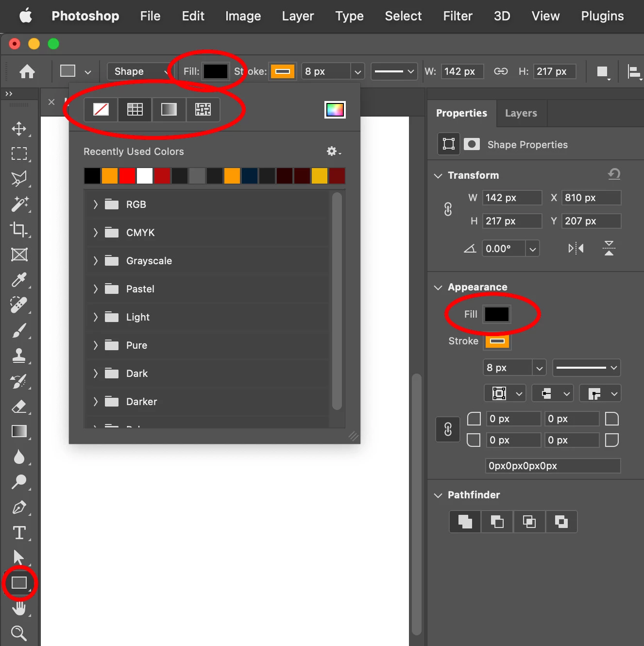
Task: Toggle the Transform width-height link
Action: [448, 209]
